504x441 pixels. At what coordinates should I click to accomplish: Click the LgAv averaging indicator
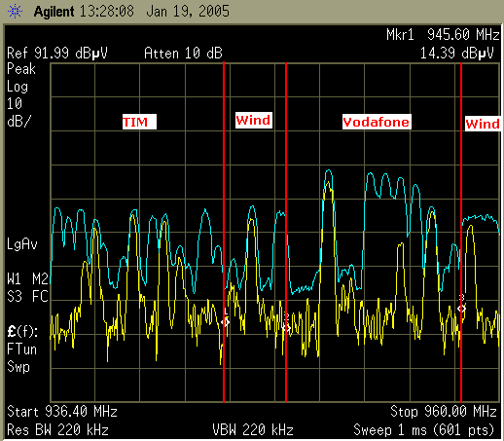(22, 244)
